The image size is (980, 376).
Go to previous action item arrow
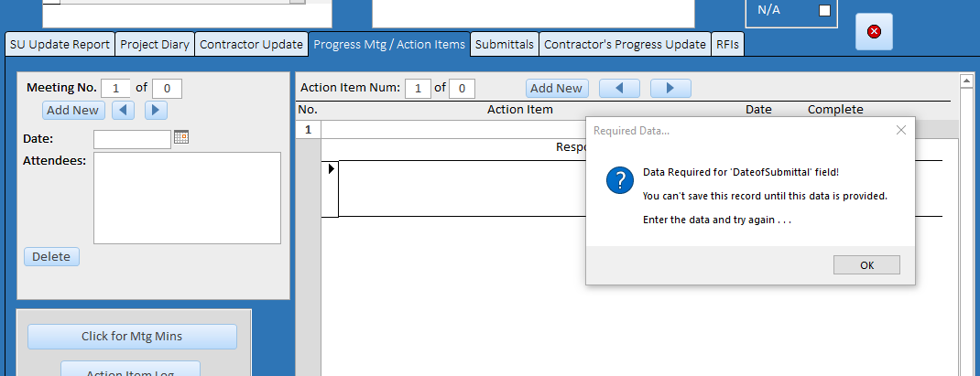618,89
